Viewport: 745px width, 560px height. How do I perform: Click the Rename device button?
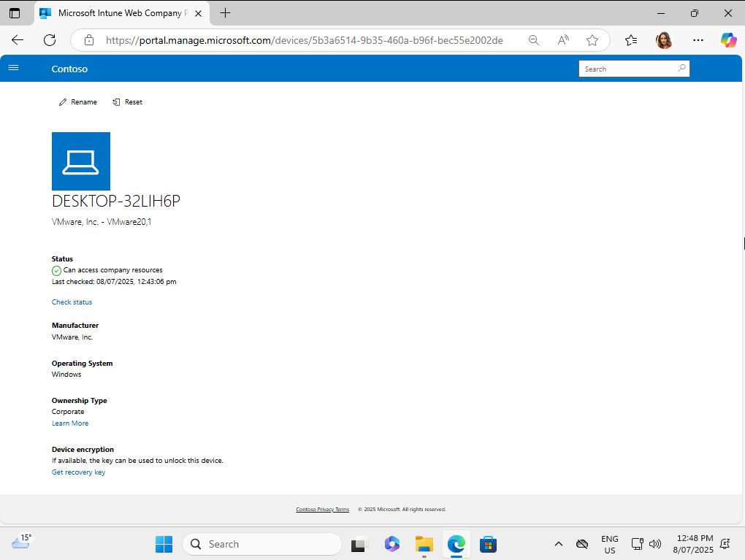click(78, 102)
